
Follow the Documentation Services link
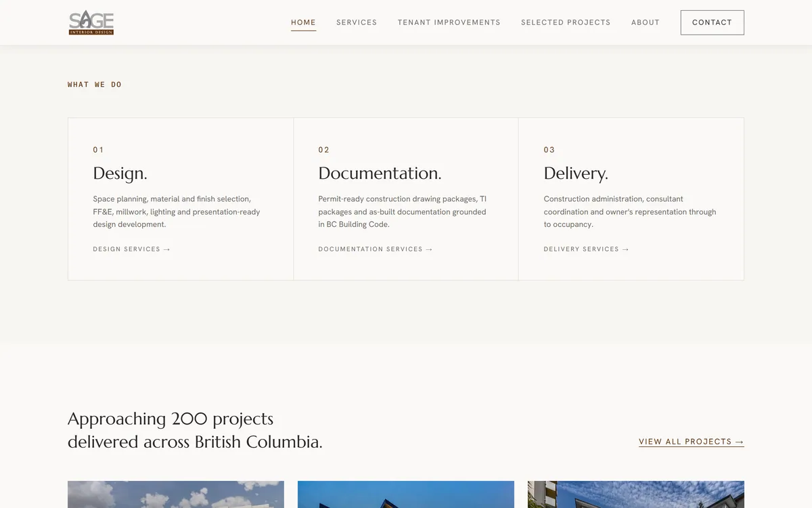click(x=376, y=249)
